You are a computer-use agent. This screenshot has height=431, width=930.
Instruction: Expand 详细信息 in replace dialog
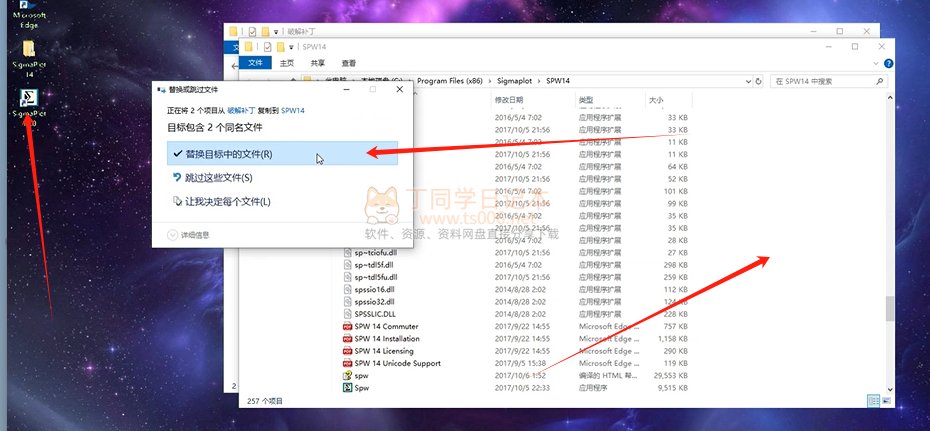(x=189, y=235)
